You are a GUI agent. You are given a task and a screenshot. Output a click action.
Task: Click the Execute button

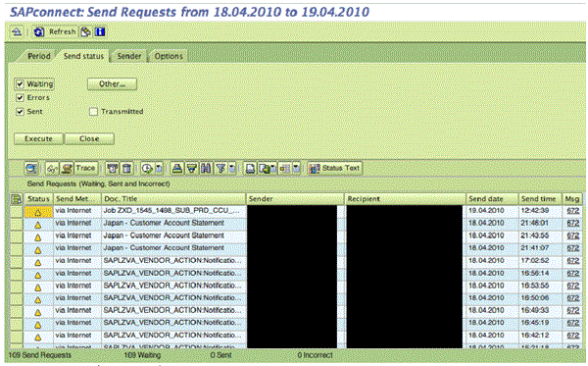(38, 139)
